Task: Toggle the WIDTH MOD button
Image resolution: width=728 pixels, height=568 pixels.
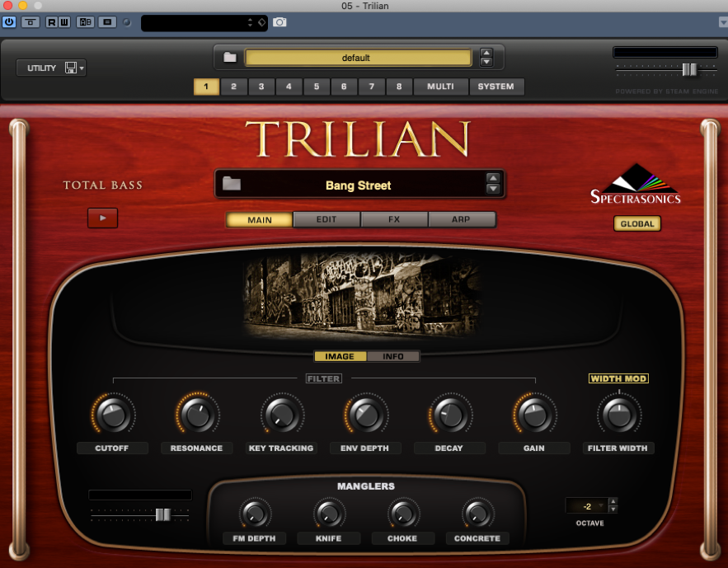Action: 618,378
